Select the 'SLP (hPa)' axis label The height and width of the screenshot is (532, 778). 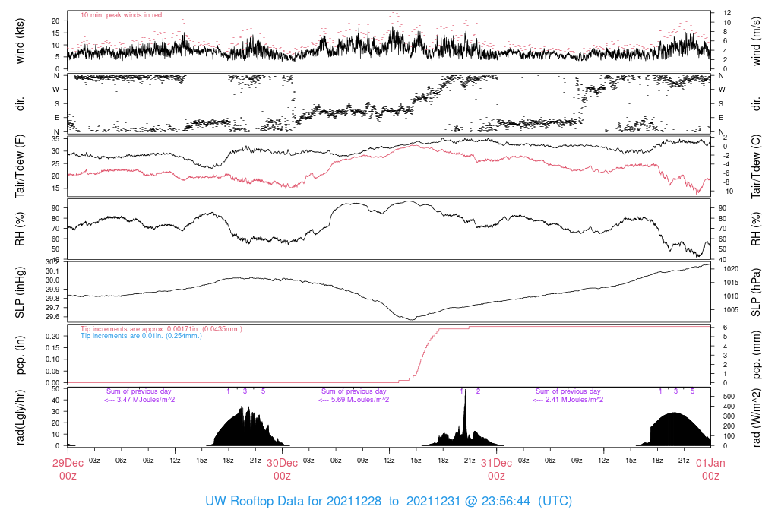coord(756,293)
